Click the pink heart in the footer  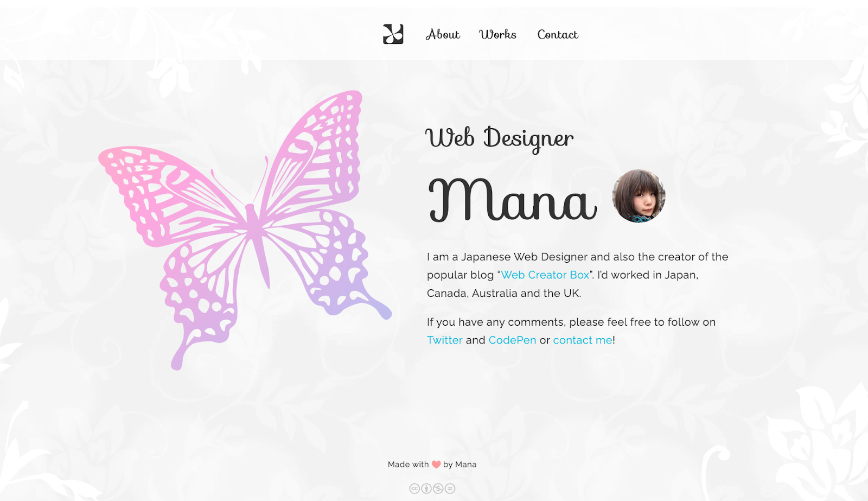436,465
